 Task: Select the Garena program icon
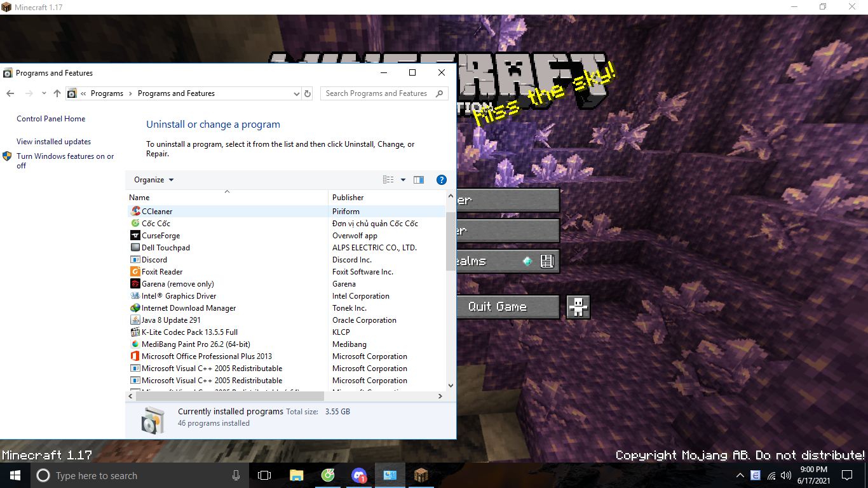[135, 283]
